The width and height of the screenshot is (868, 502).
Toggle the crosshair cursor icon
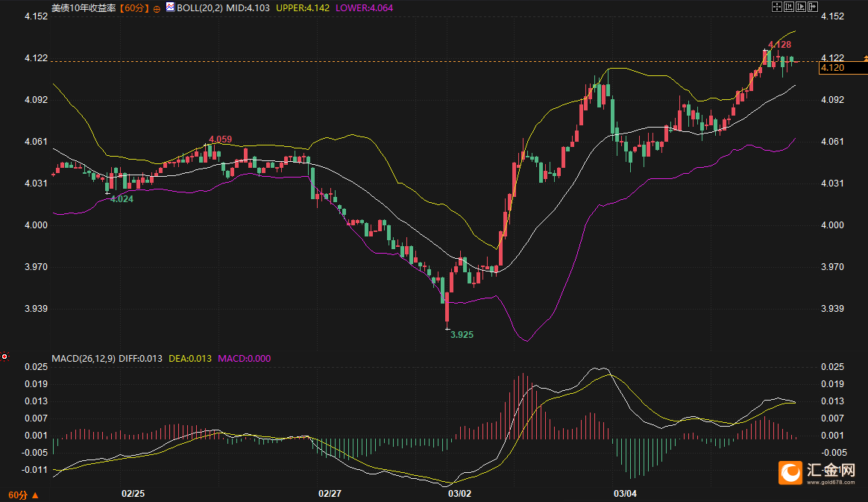point(776,7)
